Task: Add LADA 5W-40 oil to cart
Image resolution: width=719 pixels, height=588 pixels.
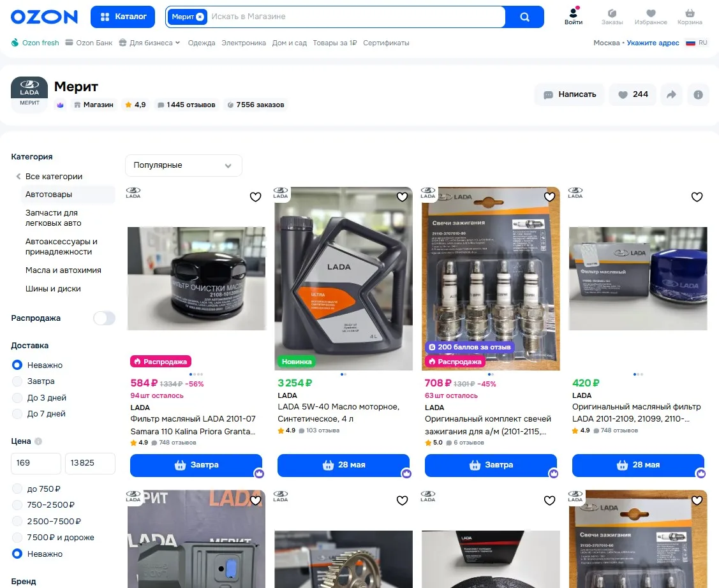Action: pos(343,465)
